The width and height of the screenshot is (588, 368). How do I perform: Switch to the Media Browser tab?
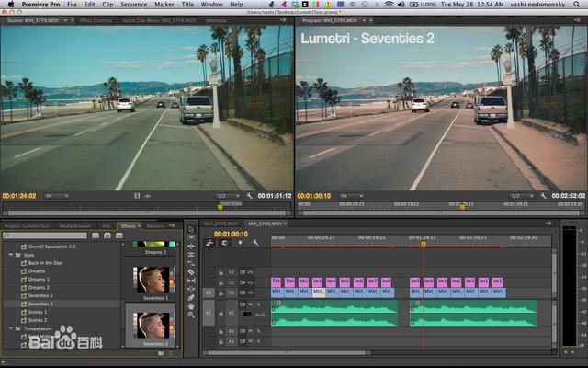click(x=75, y=226)
